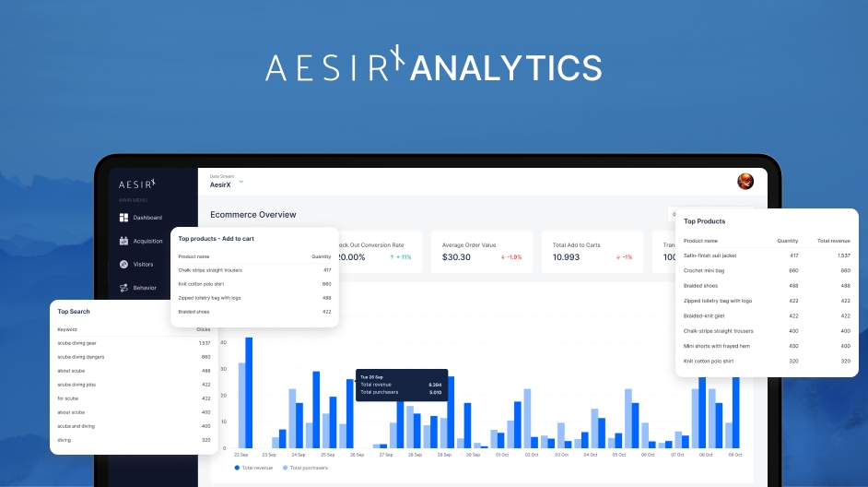Click the Total revenue legend label
Image resolution: width=868 pixels, height=487 pixels.
(257, 468)
